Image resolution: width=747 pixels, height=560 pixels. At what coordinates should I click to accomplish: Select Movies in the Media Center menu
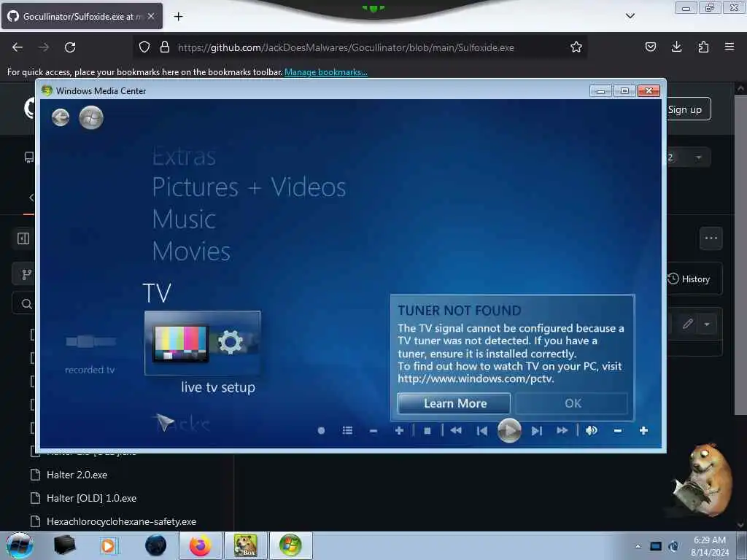click(191, 251)
